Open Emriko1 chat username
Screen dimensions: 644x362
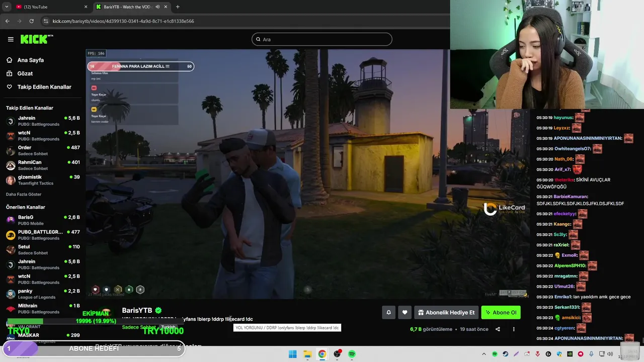tap(563, 297)
